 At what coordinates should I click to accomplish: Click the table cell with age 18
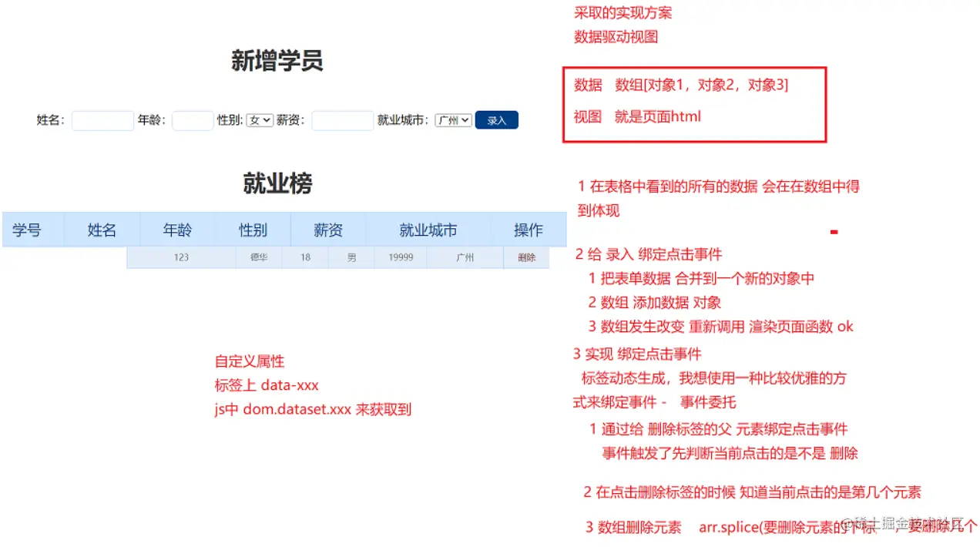click(305, 257)
